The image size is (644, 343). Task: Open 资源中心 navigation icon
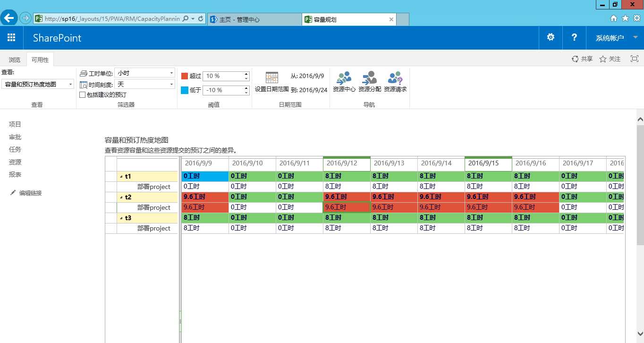click(x=344, y=77)
